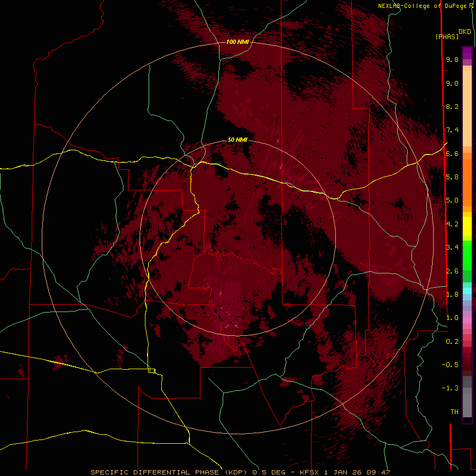
Task: Click the 1.0 legend value
Action: click(452, 318)
